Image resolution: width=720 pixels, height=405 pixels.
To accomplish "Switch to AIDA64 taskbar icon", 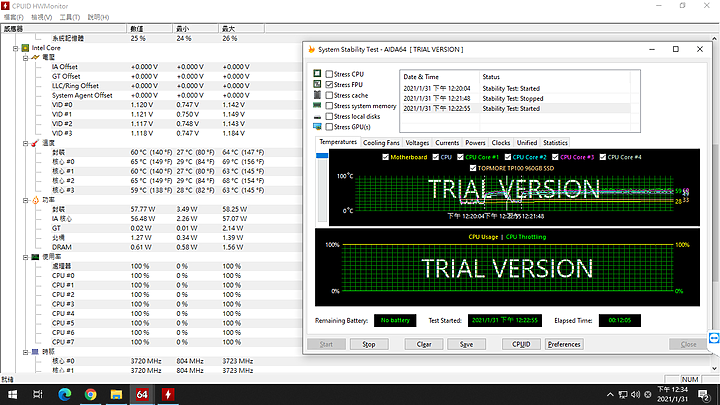I will (142, 394).
